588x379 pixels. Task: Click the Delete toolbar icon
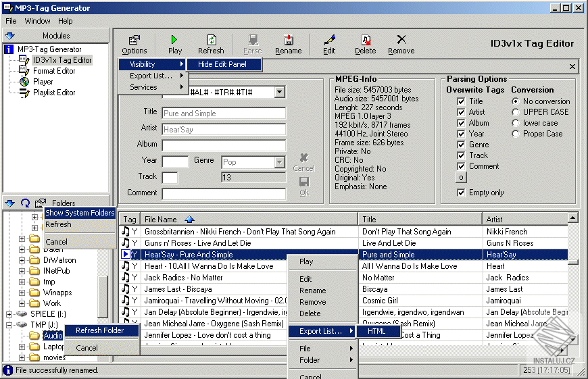point(366,39)
